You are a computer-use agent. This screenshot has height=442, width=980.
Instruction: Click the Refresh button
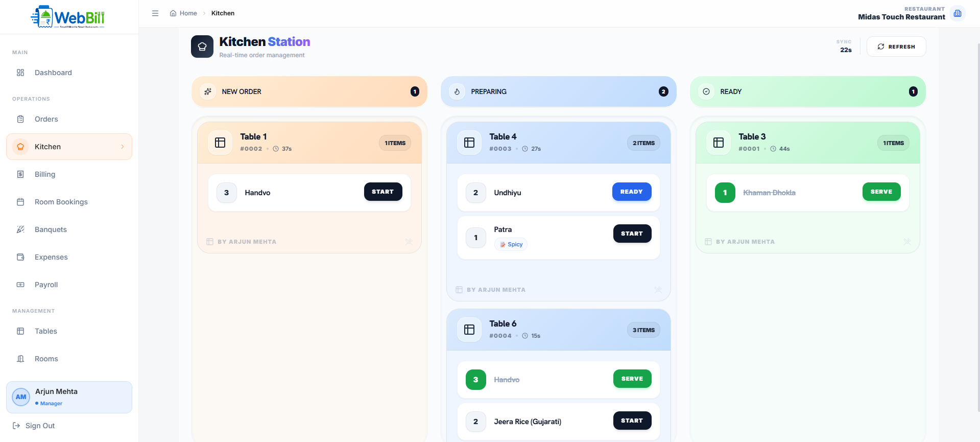[x=896, y=46]
